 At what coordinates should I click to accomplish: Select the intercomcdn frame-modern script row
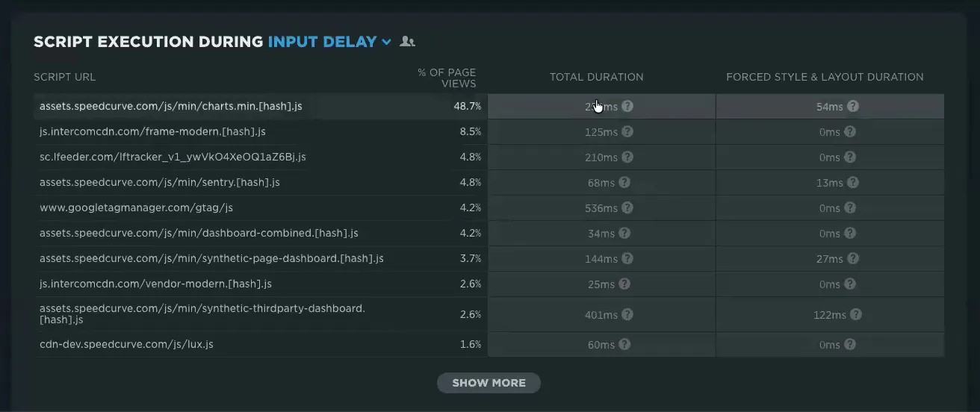489,132
